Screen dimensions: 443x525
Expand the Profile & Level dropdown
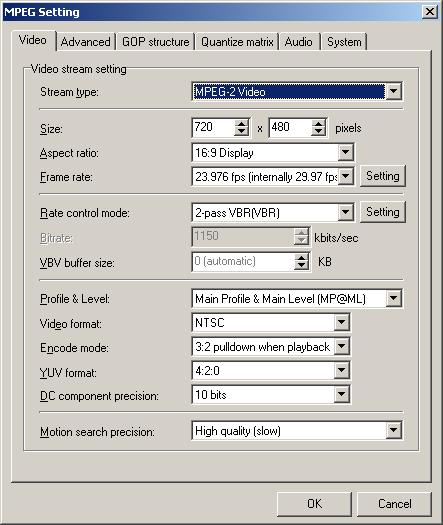coord(393,298)
